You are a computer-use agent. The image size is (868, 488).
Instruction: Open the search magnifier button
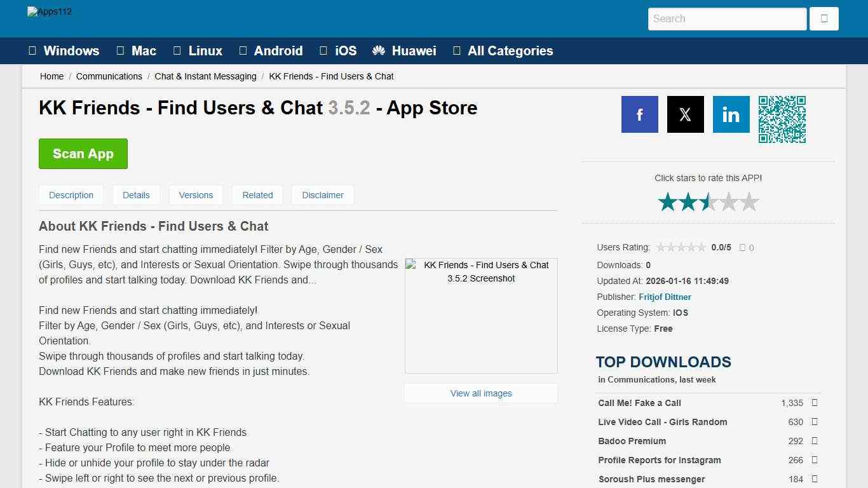click(x=824, y=19)
